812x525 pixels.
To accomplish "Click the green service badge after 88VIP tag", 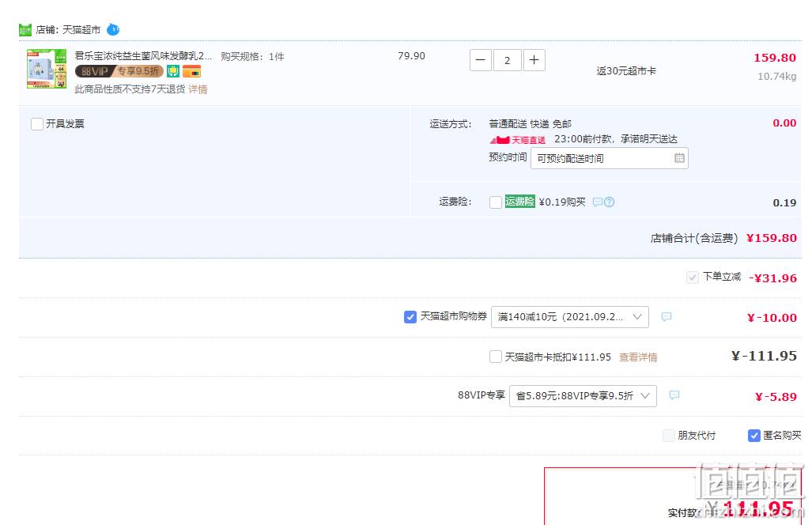I will 173,71.
